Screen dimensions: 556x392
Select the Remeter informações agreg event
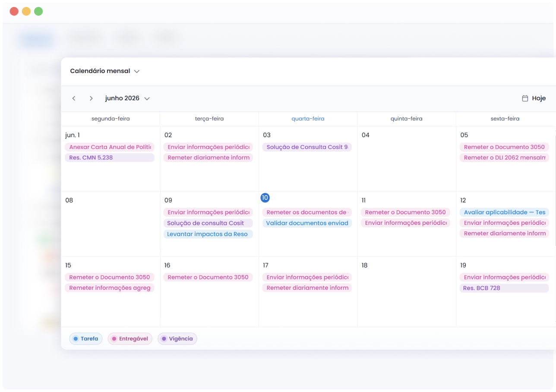110,288
